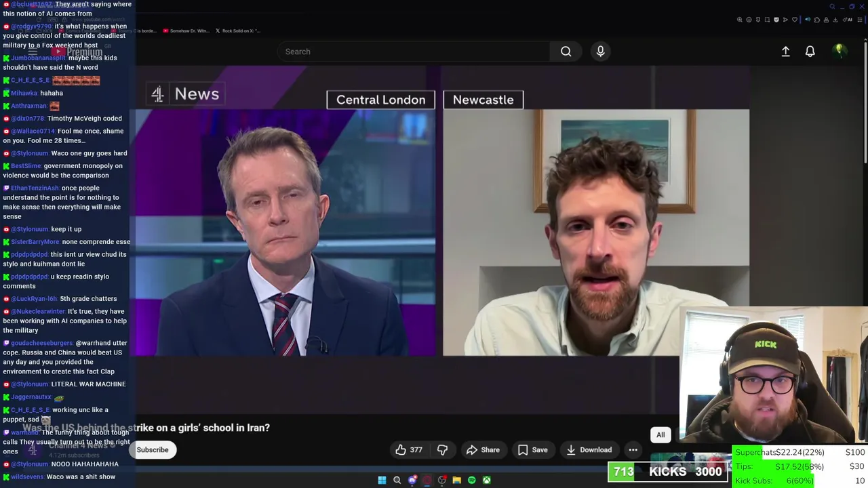Open the three-dot more actions menu
The width and height of the screenshot is (868, 488).
(633, 450)
